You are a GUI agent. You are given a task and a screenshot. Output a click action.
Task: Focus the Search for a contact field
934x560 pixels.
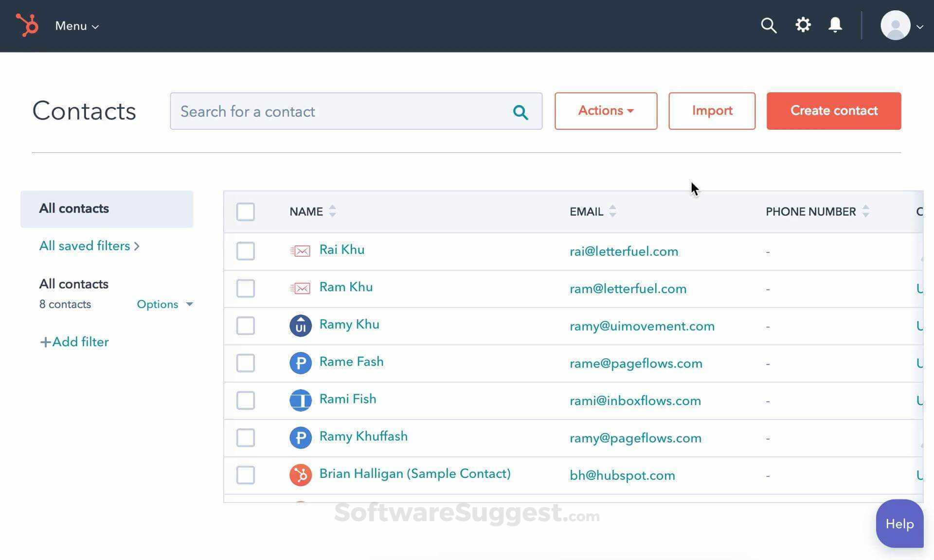coord(341,111)
